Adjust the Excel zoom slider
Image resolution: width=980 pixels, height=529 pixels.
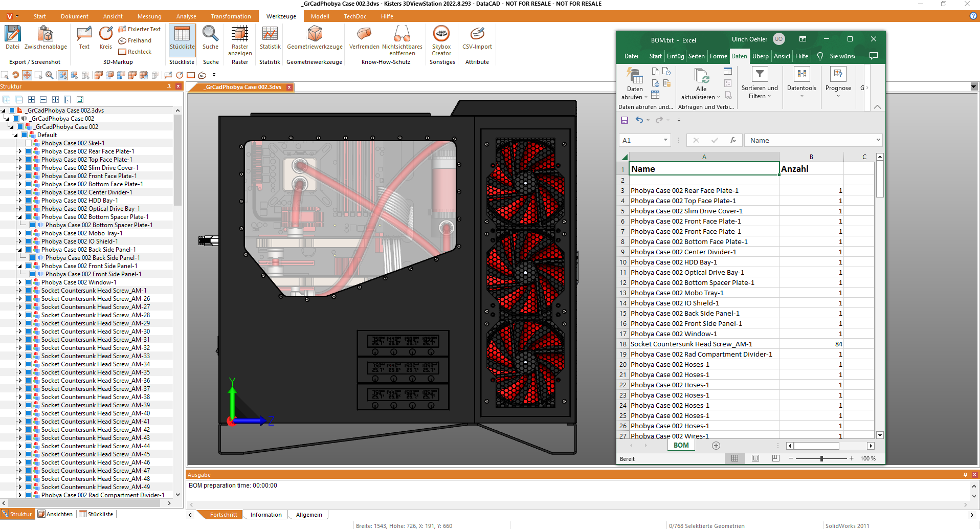coord(822,458)
